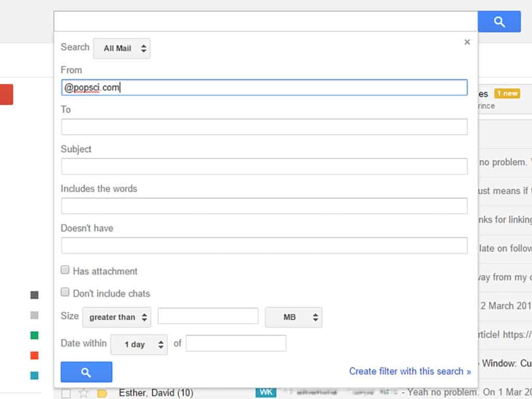Click the yellow "1 new" badge
532x399 pixels.
pyautogui.click(x=507, y=94)
